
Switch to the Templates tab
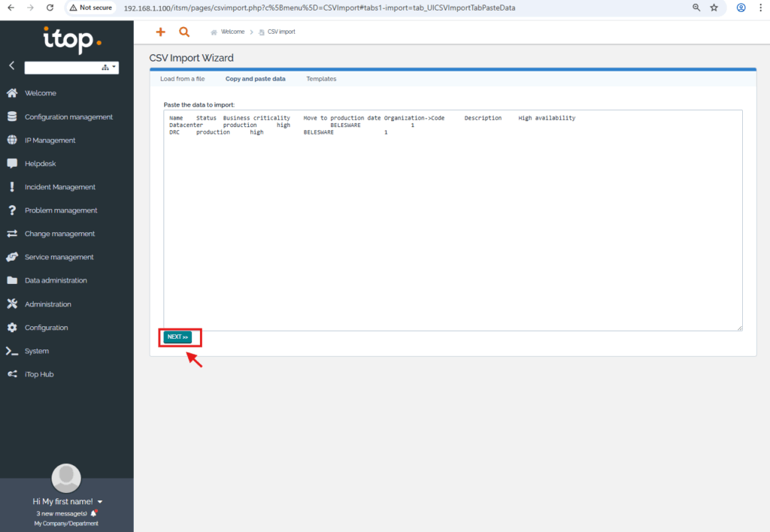tap(321, 79)
